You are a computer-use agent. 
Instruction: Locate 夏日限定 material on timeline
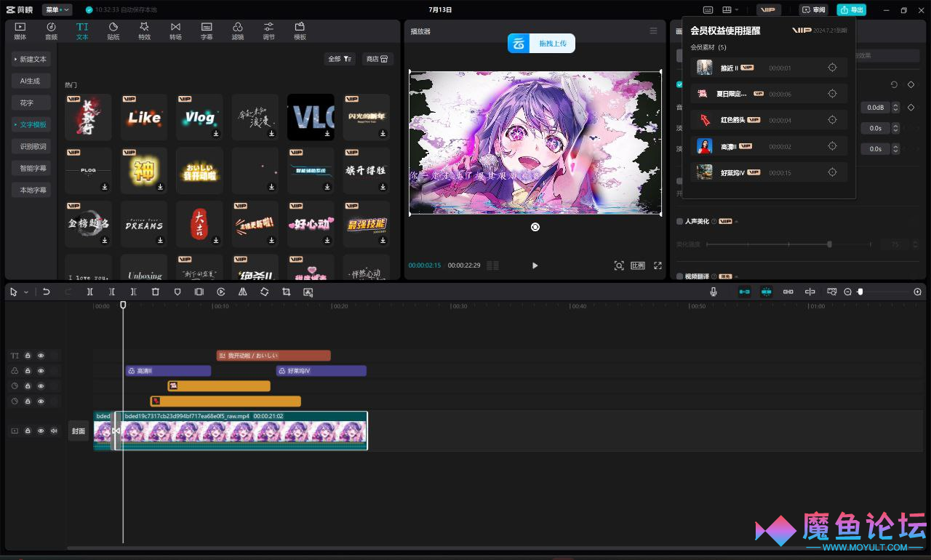pos(833,94)
